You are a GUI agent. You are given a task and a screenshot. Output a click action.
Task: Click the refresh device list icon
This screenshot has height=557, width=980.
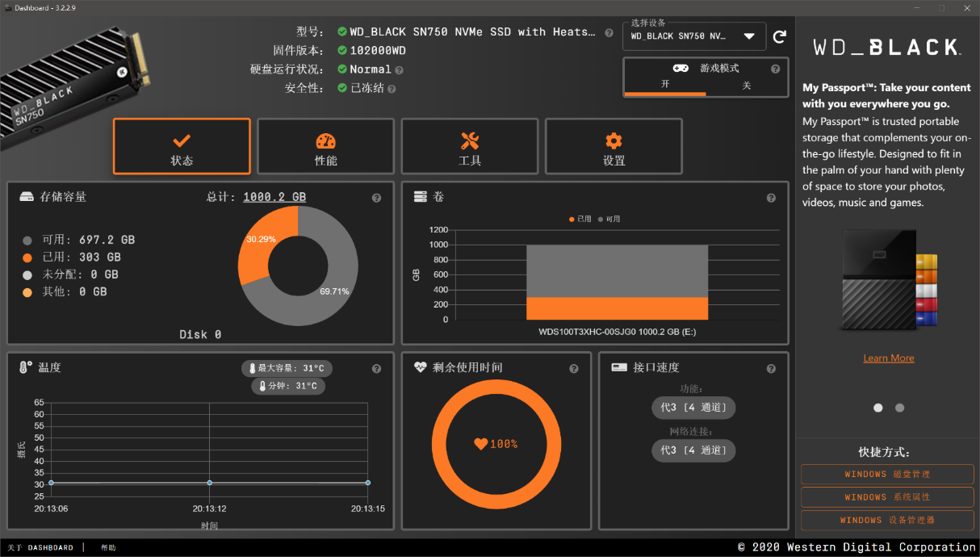coord(779,36)
